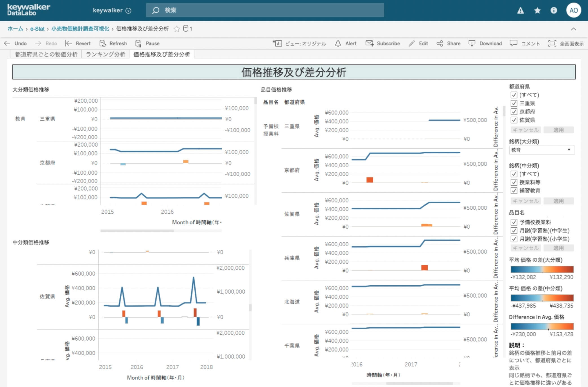This screenshot has height=387, width=588.
Task: Click the search magnifier icon
Action: coord(155,10)
